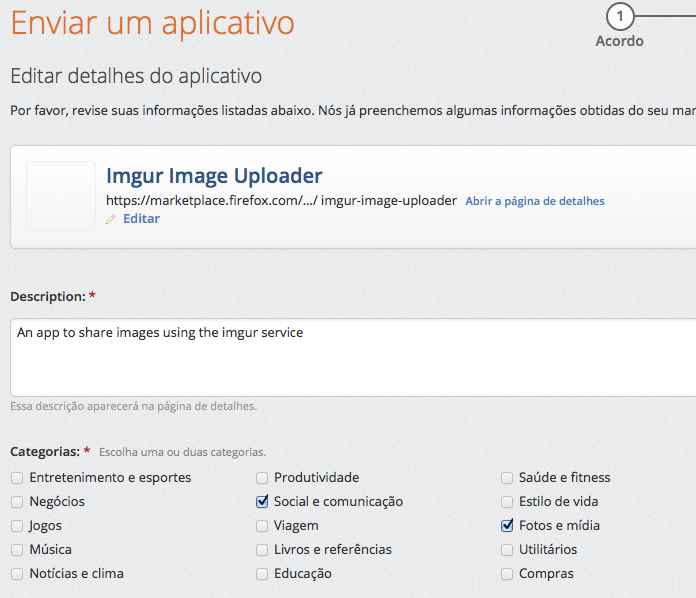The height and width of the screenshot is (598, 696).
Task: Tick the Utilitários category checkbox
Action: coord(507,550)
